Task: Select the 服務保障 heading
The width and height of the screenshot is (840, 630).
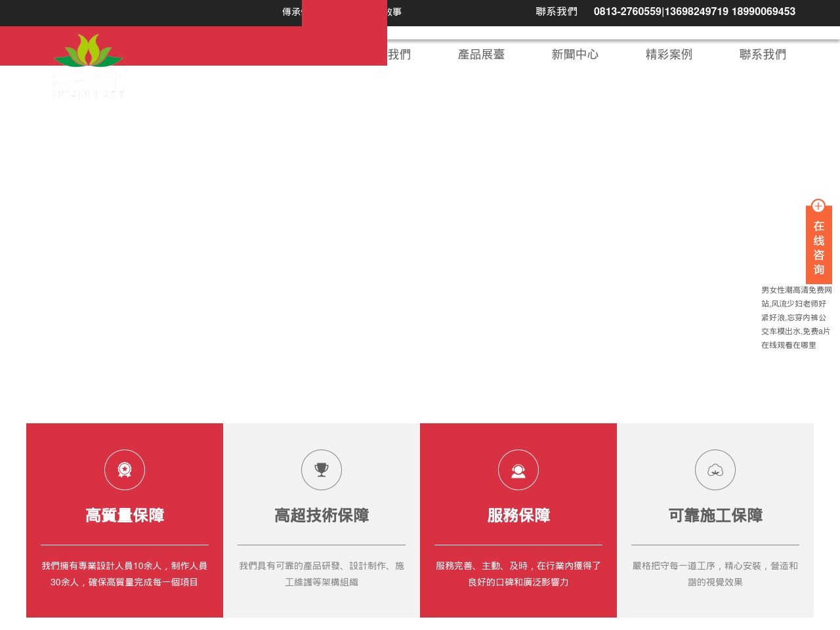Action: tap(518, 516)
